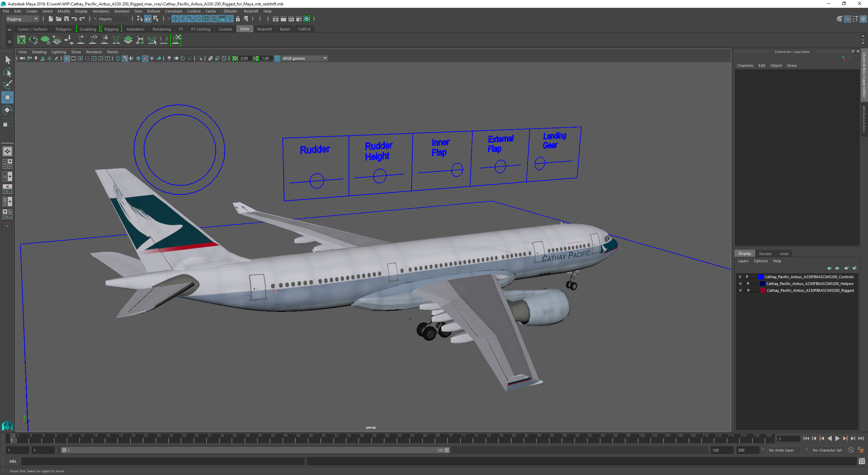Select the arrow Select tool
This screenshot has width=868, height=475.
click(7, 60)
